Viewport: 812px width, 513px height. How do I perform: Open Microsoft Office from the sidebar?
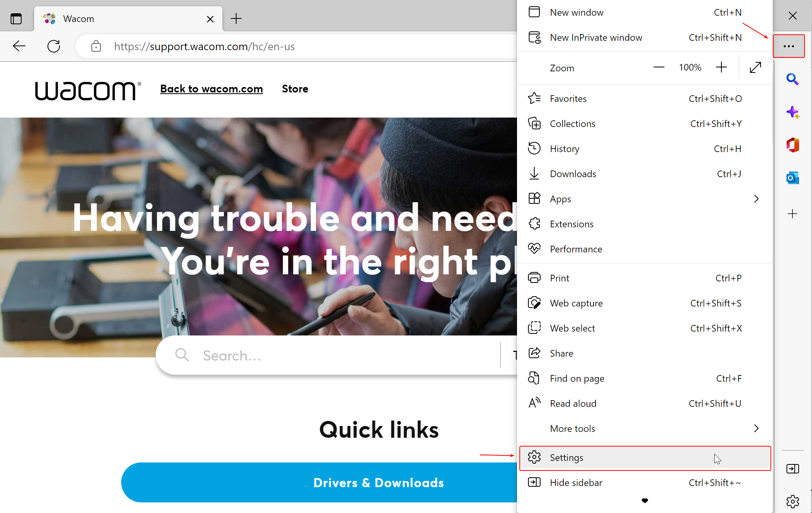(793, 145)
